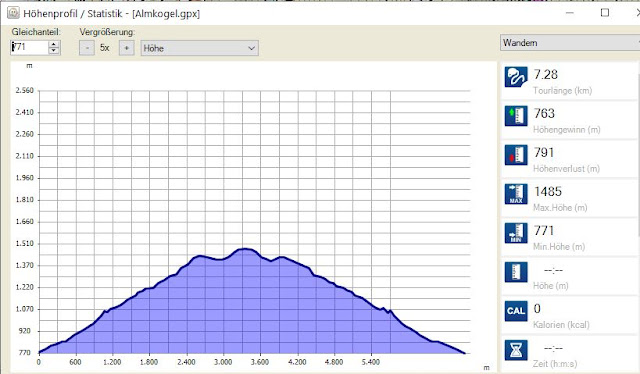The height and width of the screenshot is (374, 640).
Task: Decrease zoom with the minus button
Action: tap(87, 48)
